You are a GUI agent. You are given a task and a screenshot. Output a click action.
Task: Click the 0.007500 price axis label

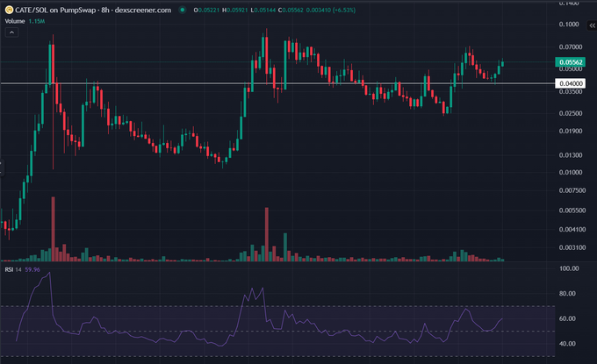572,190
